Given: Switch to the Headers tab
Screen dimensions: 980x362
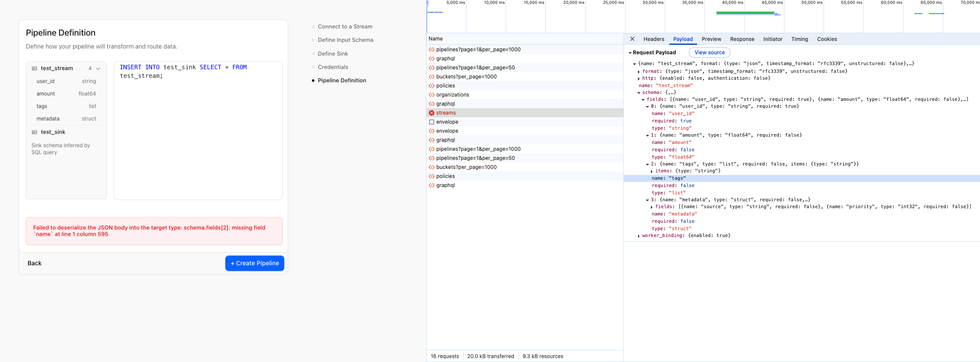Looking at the screenshot, I should [653, 39].
